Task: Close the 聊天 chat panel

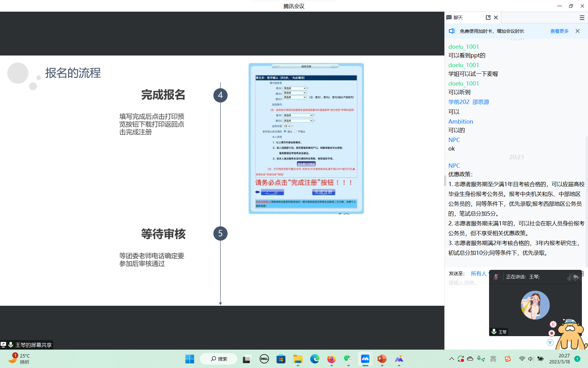Action: pyautogui.click(x=496, y=17)
